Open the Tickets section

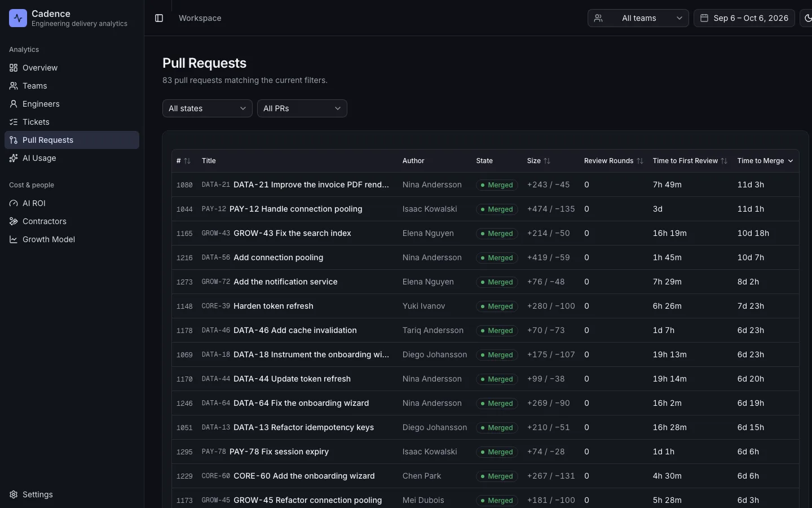click(x=72, y=122)
